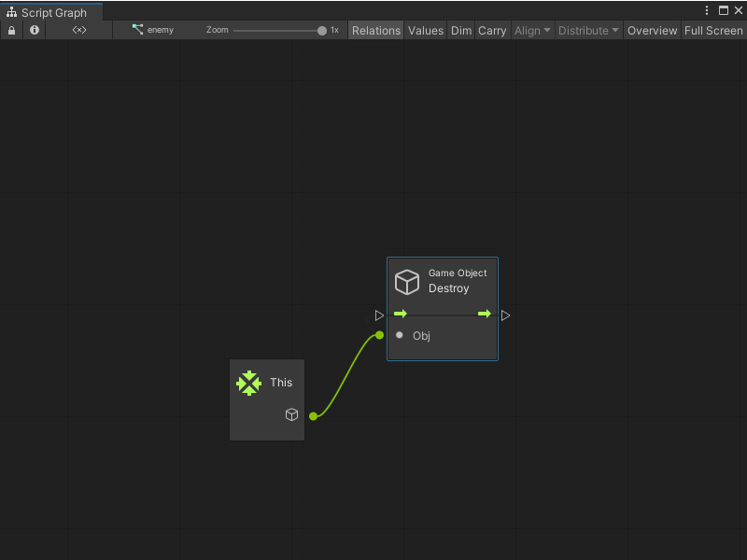
Task: Click the Overview button
Action: click(x=652, y=30)
